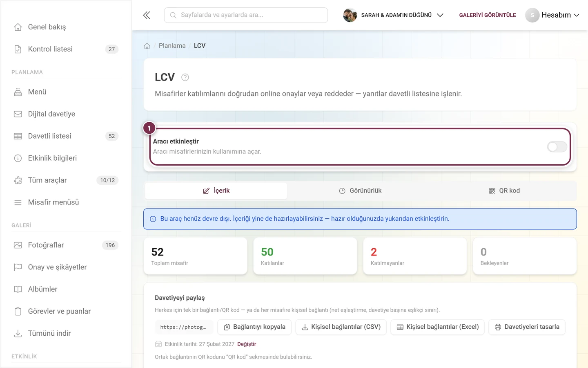
Task: Open Davetli listesi in the sidebar
Action: [x=66, y=136]
